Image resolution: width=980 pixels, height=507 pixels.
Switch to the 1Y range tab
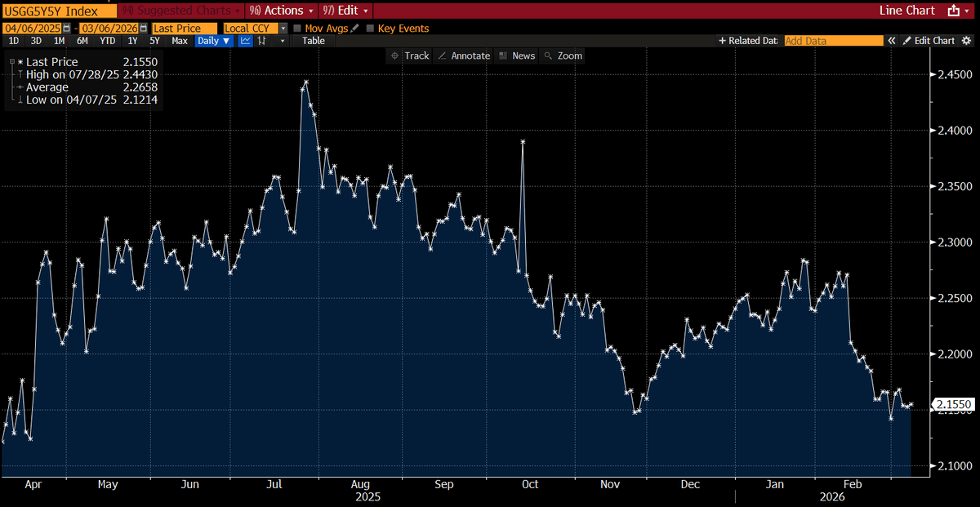[x=131, y=39]
